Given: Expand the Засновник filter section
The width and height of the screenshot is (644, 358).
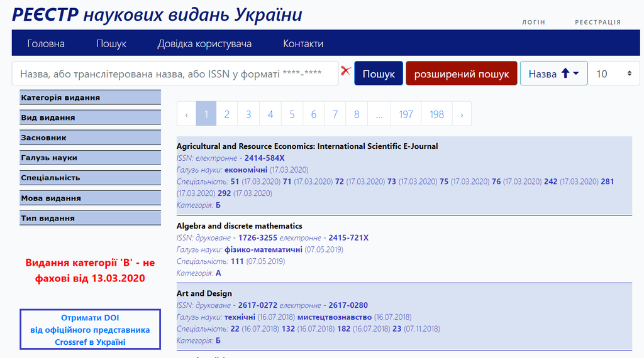Looking at the screenshot, I should pos(90,138).
